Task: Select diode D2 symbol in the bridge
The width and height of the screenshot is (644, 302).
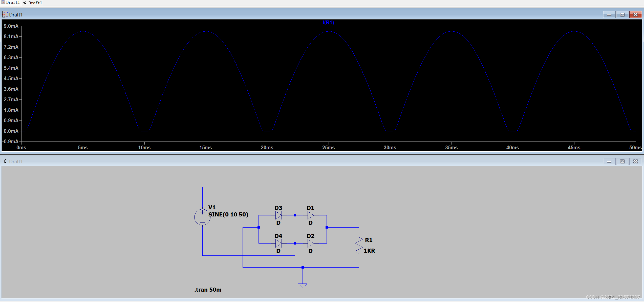Action: click(311, 244)
